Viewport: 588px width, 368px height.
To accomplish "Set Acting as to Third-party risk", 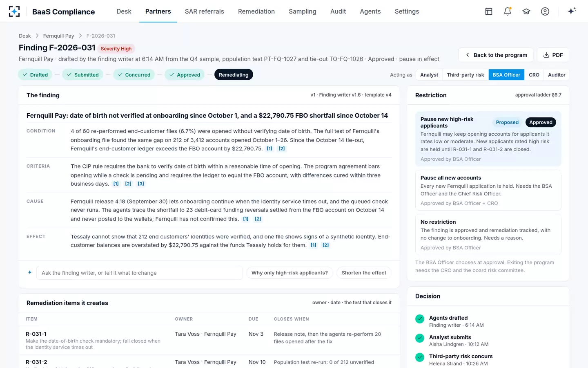I will point(465,75).
